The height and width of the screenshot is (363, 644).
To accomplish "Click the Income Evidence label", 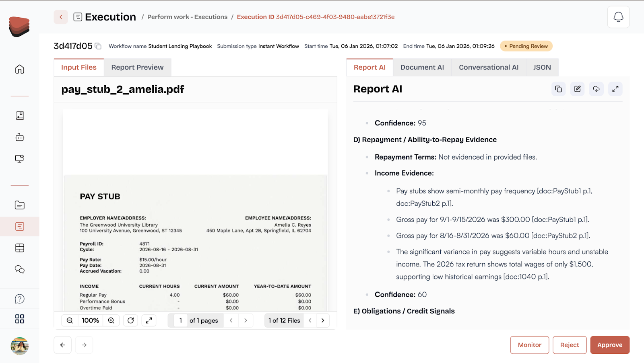I will point(404,173).
